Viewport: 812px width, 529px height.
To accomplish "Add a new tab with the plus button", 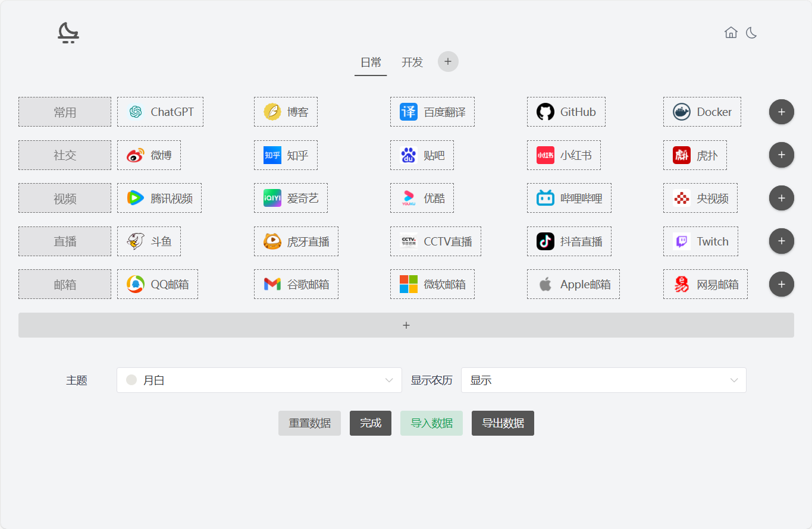I will [x=448, y=62].
